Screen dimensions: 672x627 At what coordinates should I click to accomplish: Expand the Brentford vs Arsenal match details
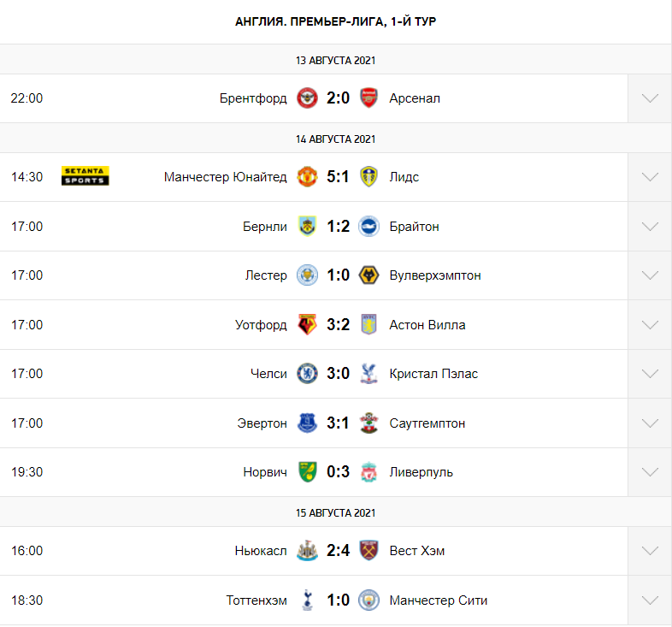coord(650,98)
